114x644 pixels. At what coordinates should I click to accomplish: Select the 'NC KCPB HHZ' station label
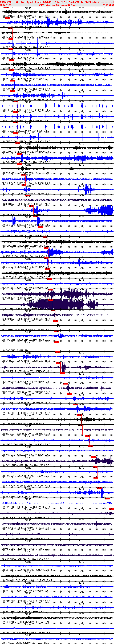pyautogui.click(x=9, y=246)
